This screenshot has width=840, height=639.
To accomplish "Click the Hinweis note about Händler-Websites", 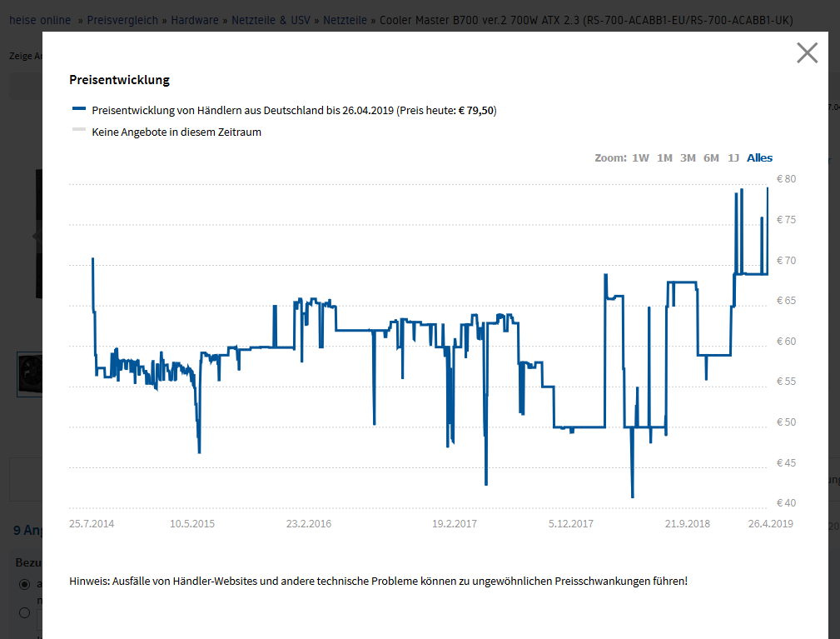I will (378, 582).
